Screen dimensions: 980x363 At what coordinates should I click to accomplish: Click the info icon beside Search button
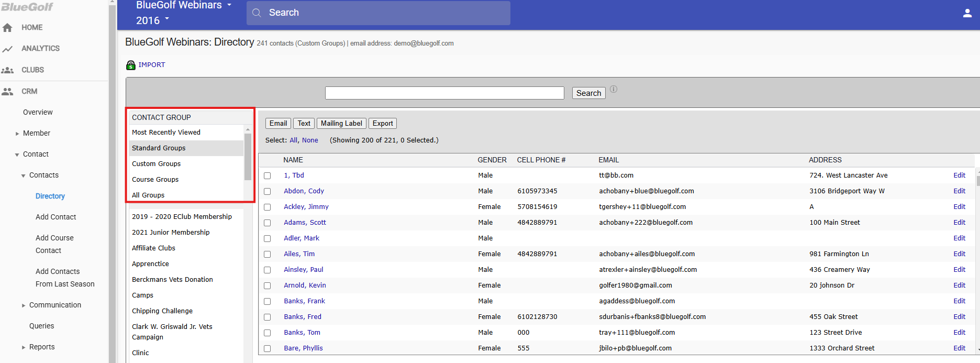pos(614,89)
